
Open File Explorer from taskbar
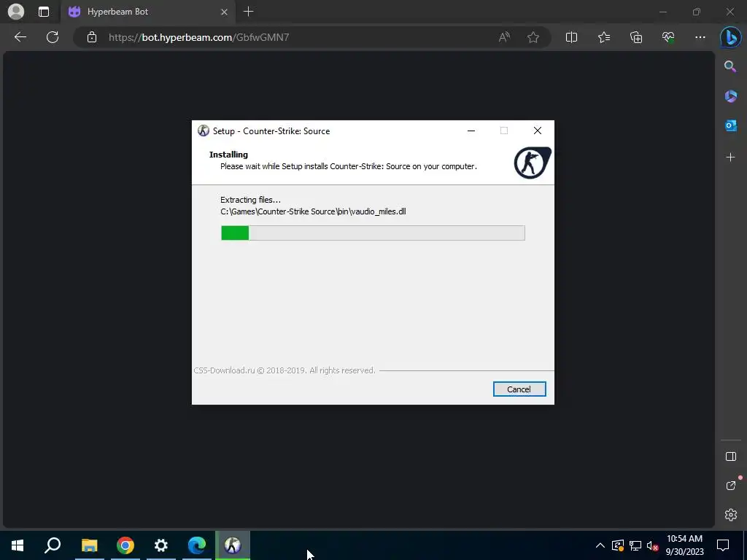pos(89,545)
